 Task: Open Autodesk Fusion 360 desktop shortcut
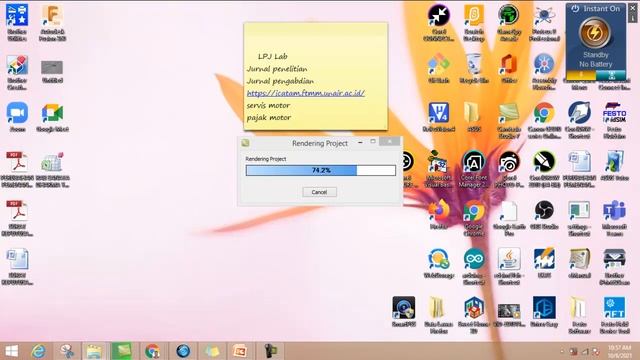pyautogui.click(x=52, y=24)
